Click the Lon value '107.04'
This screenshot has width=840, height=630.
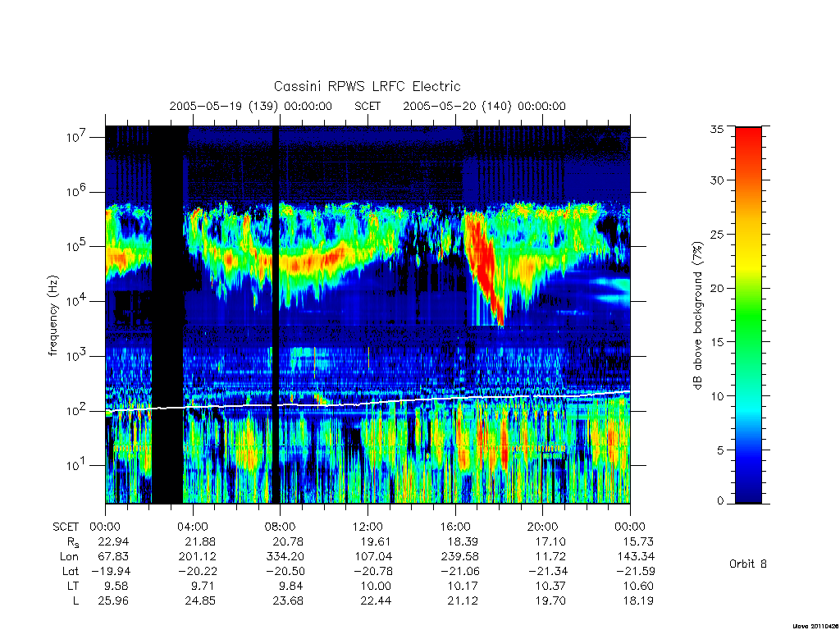point(372,557)
